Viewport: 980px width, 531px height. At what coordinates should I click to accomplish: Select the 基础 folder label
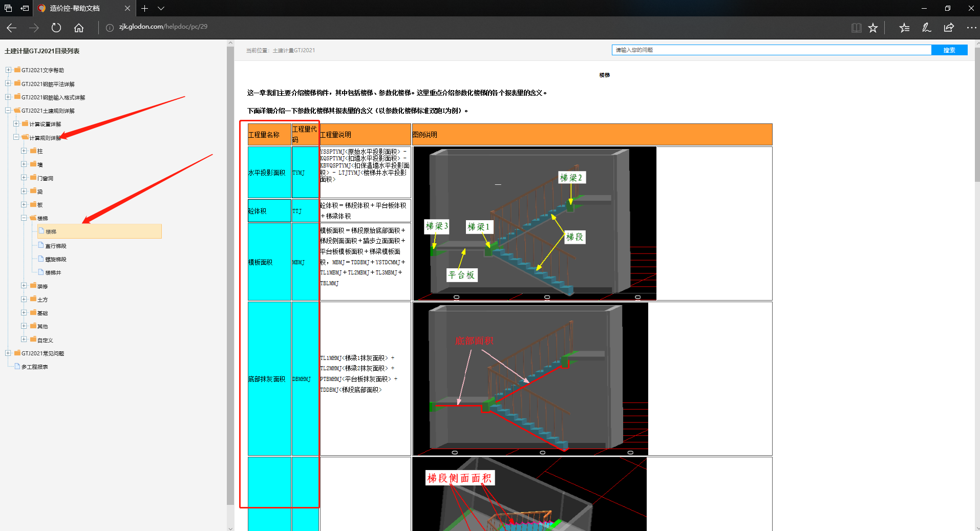click(x=42, y=313)
